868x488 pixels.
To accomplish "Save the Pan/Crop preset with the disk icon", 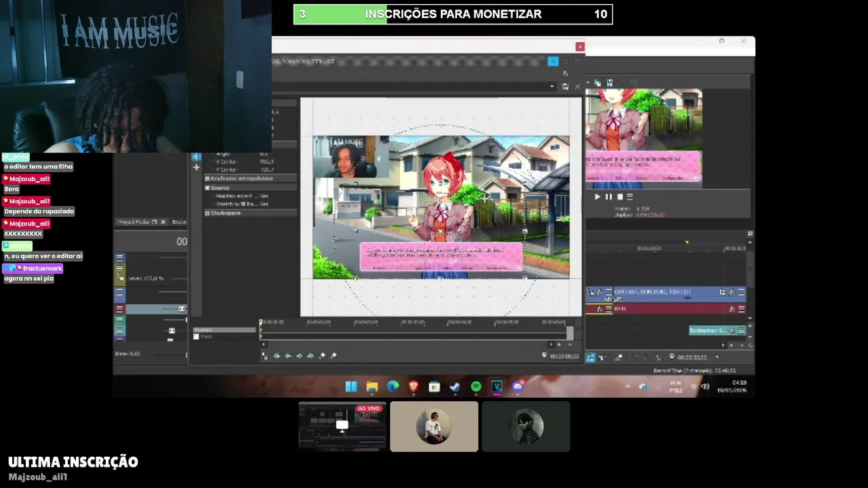I will pyautogui.click(x=566, y=86).
